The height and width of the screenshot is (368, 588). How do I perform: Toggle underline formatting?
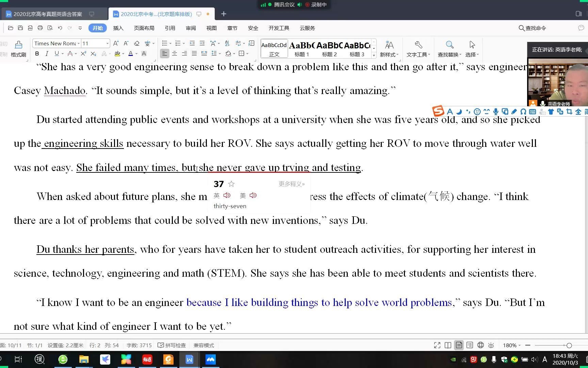point(56,53)
